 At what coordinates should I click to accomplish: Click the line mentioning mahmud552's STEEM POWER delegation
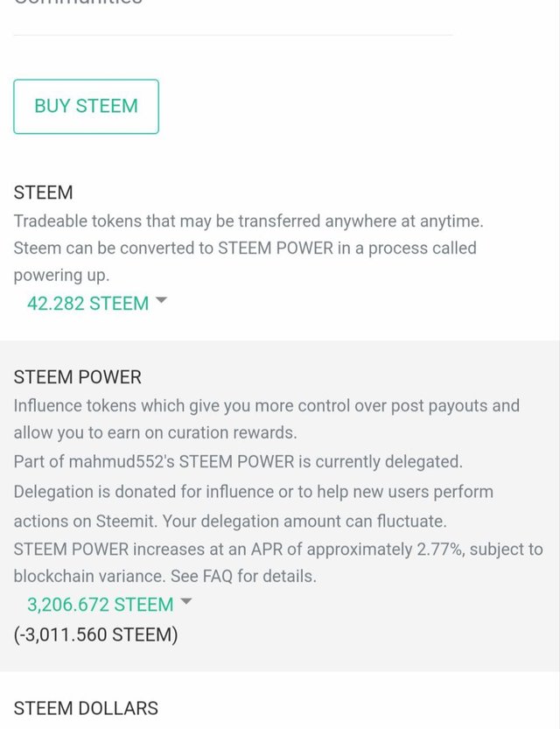coord(238,461)
